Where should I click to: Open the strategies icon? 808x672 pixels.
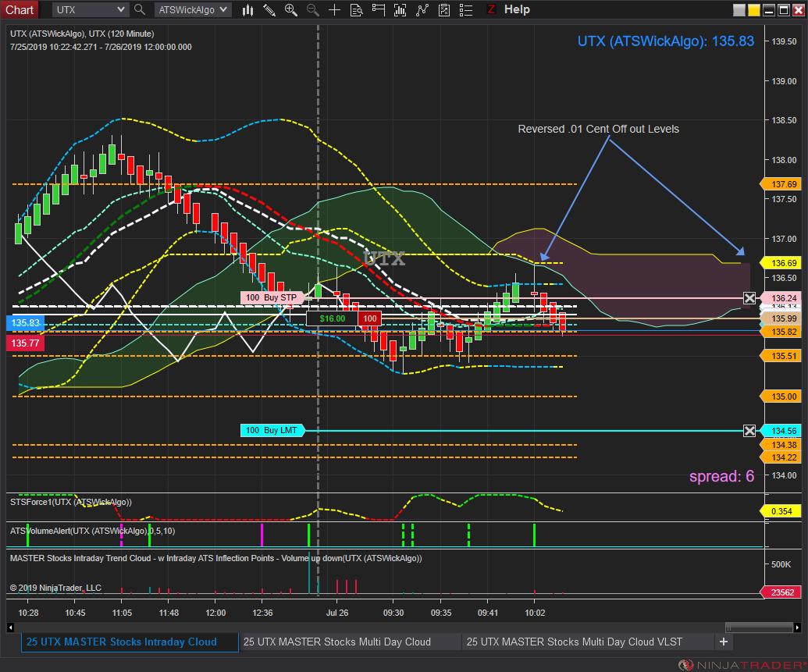pos(443,10)
